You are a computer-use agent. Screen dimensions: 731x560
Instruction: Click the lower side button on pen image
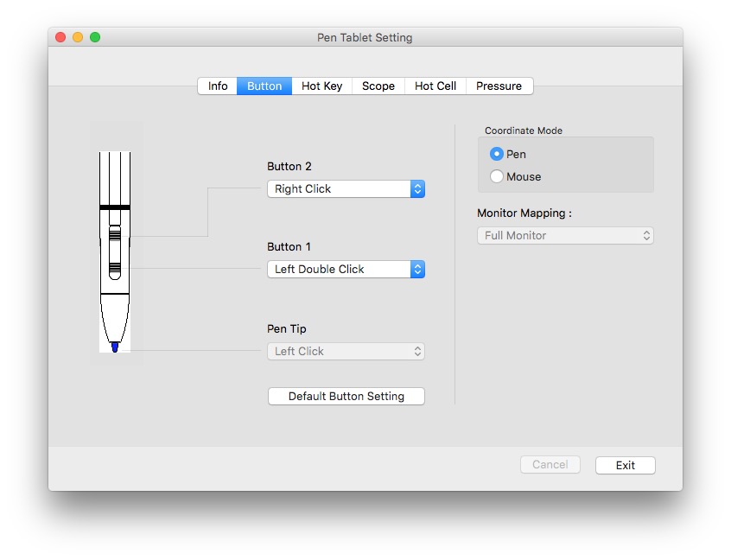pos(115,268)
